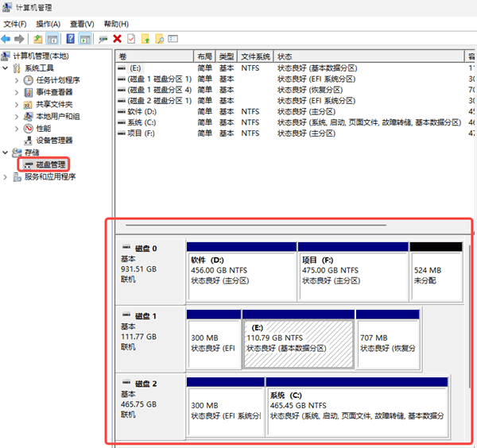The height and width of the screenshot is (448, 477).
Task: Click the red X delete icon
Action: tap(117, 39)
